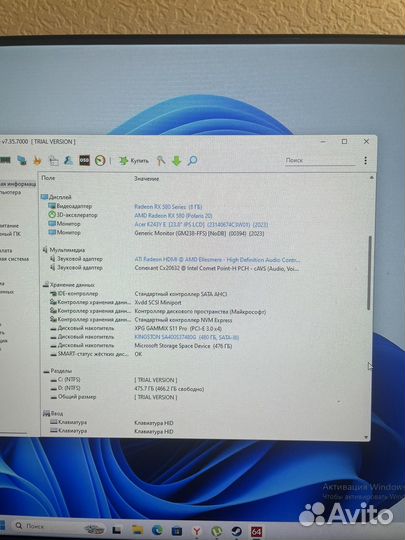
Task: Open Task View from the taskbar
Action: coord(116,530)
